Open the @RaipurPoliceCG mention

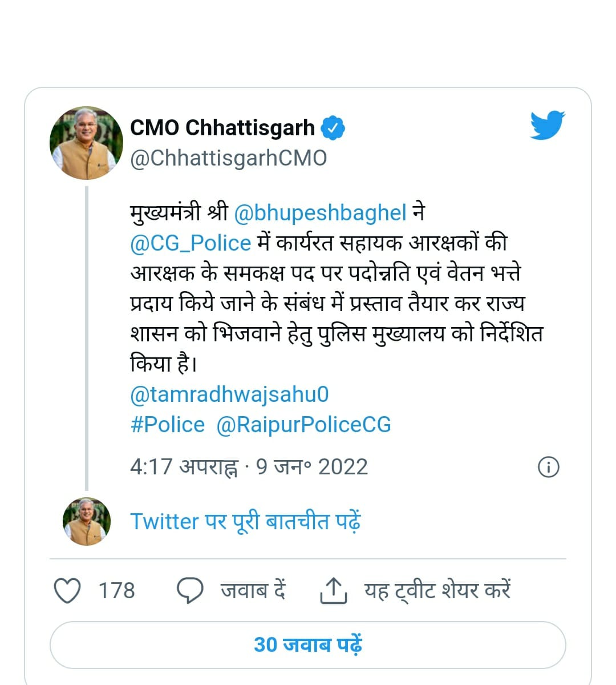click(x=303, y=425)
